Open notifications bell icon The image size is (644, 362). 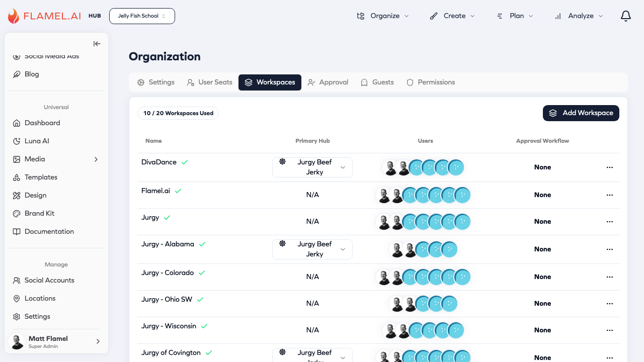[626, 16]
